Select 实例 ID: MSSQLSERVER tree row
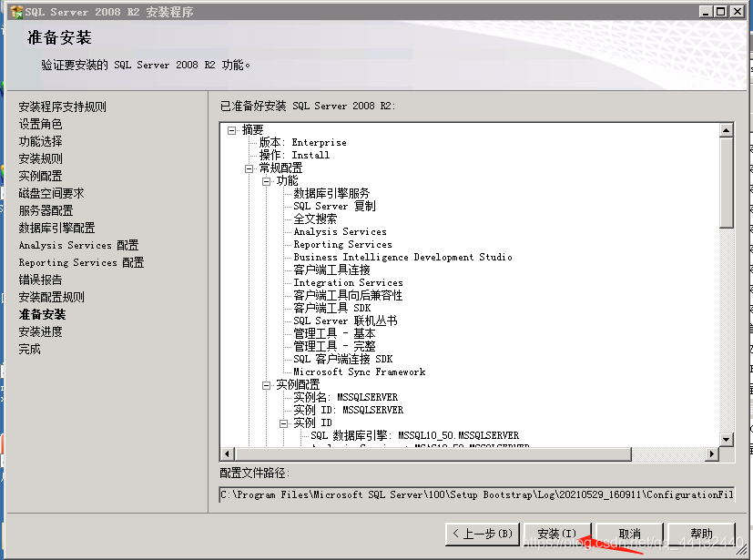Viewport: 753px width, 560px height. (348, 410)
